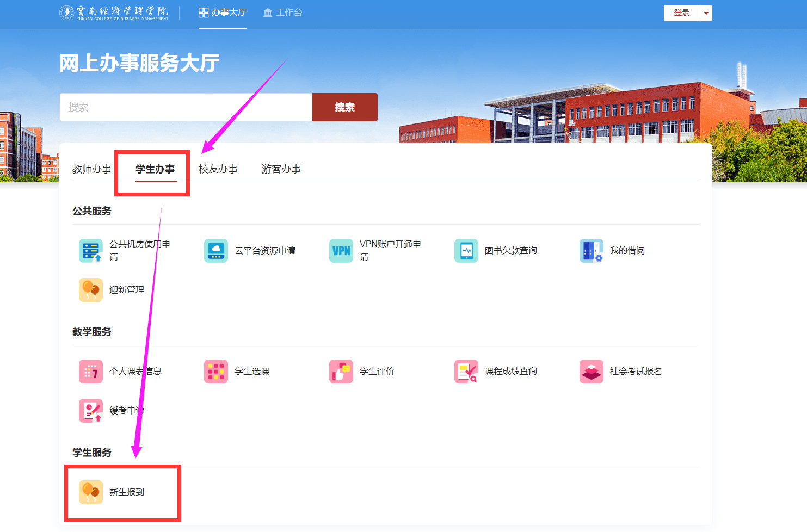Click the 迎新管理 balloon icon
The height and width of the screenshot is (532, 807).
(x=90, y=290)
